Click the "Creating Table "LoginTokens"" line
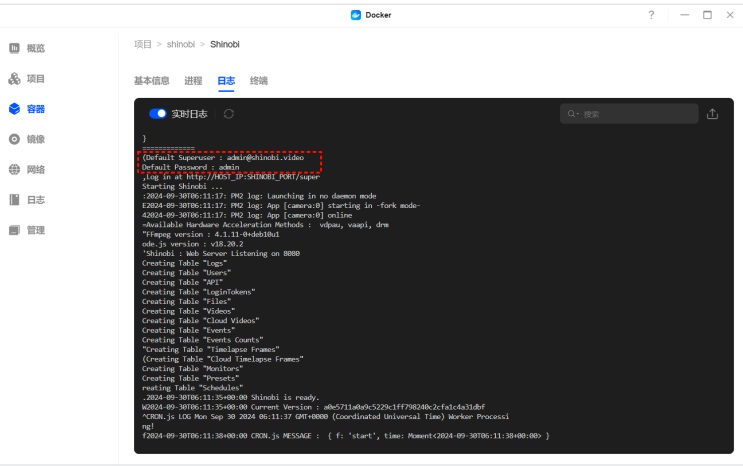Viewport: 743px width, 466px height. pos(199,292)
